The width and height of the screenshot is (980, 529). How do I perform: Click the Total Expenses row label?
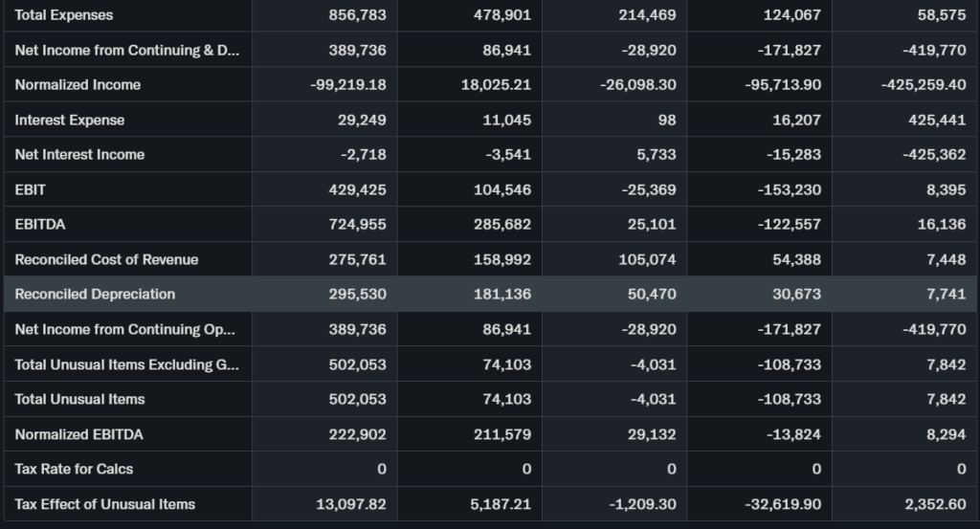(x=64, y=15)
